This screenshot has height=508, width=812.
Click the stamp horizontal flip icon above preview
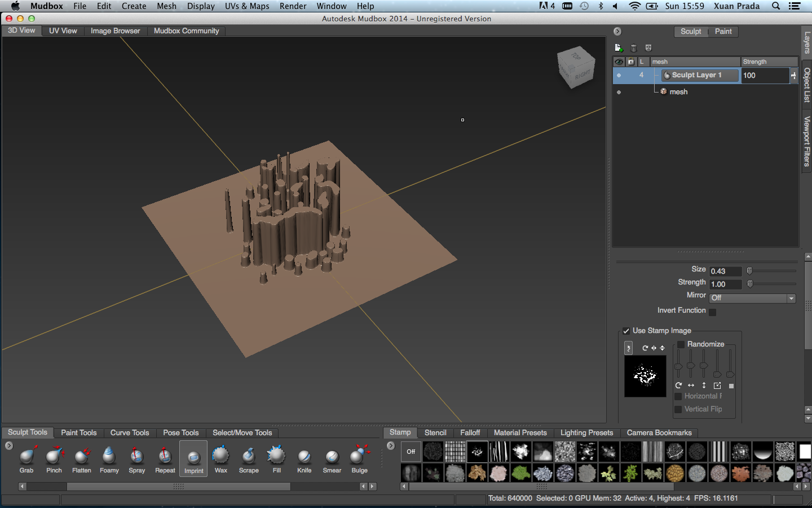[x=654, y=348]
